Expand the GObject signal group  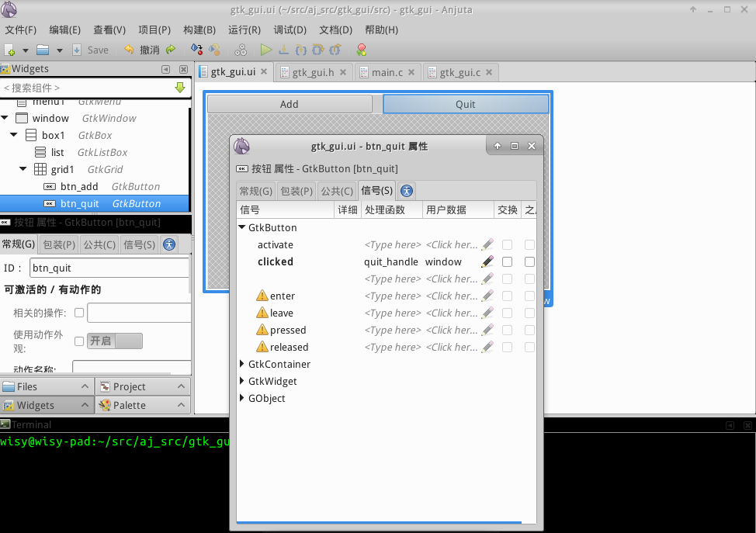(x=242, y=398)
